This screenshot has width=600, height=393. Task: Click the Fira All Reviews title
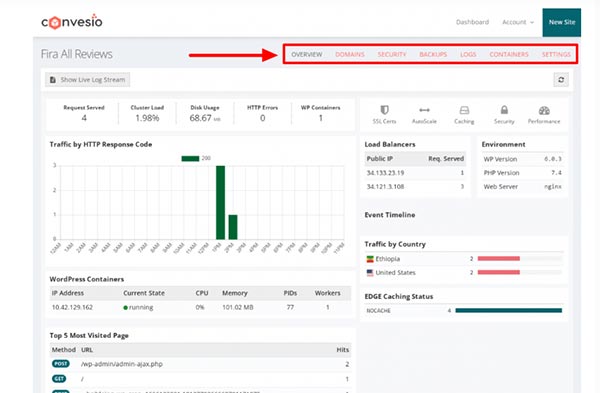[x=77, y=54]
